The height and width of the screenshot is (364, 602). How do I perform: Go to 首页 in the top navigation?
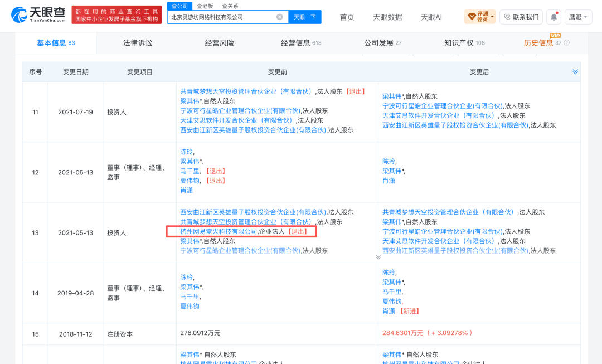pos(347,17)
